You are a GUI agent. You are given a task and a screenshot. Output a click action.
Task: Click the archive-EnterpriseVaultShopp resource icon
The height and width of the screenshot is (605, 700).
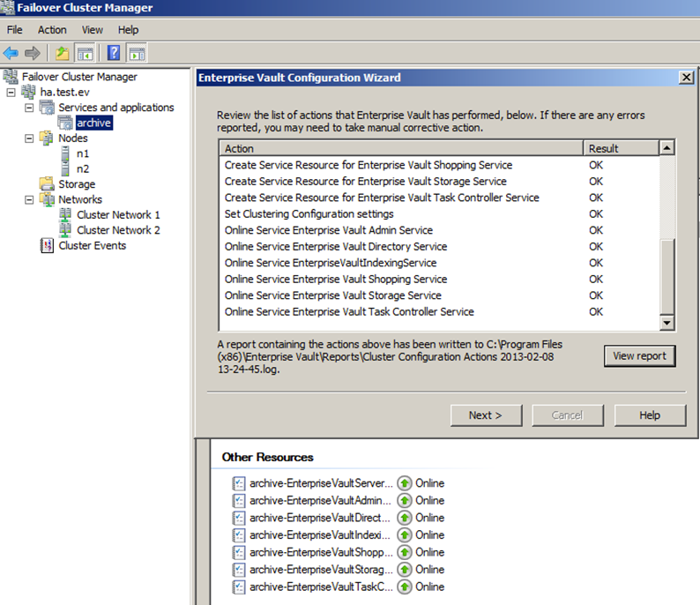[239, 552]
